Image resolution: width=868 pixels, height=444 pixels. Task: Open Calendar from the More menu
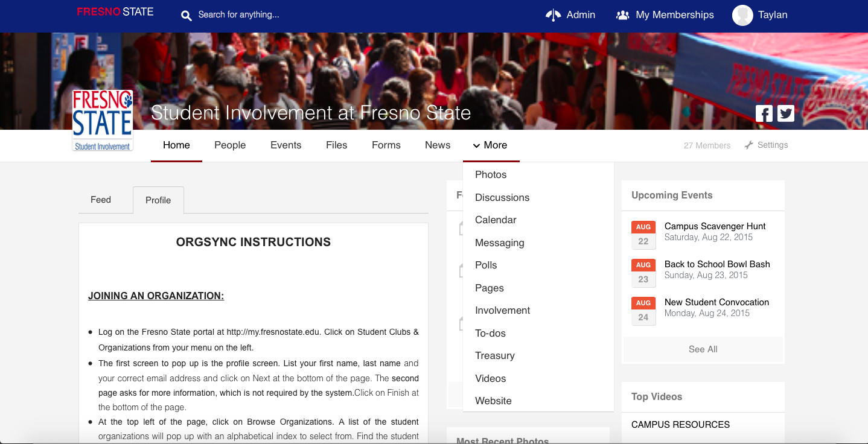pos(496,220)
